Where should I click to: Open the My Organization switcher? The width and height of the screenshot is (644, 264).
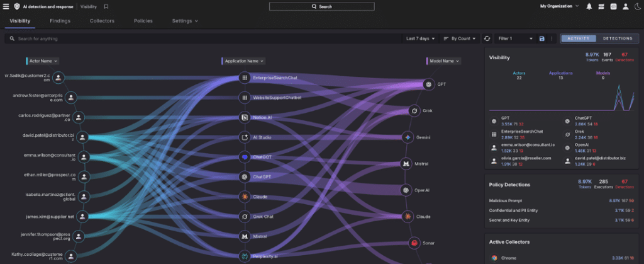coord(560,6)
